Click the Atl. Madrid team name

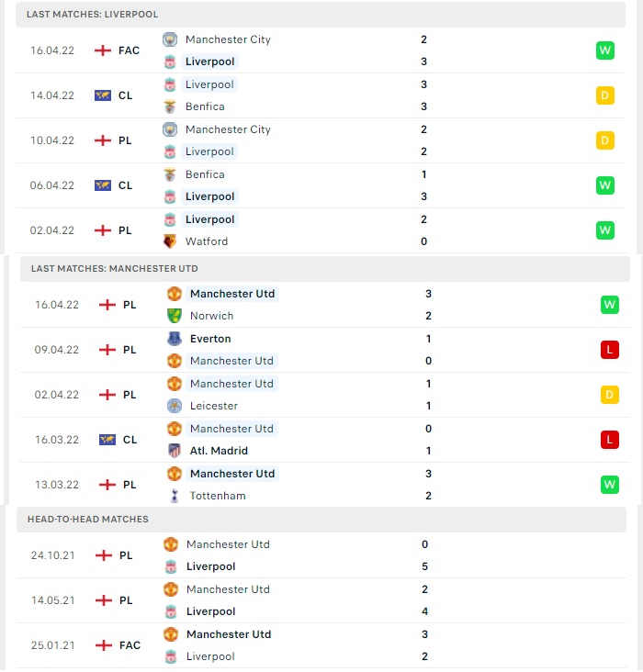tap(219, 451)
